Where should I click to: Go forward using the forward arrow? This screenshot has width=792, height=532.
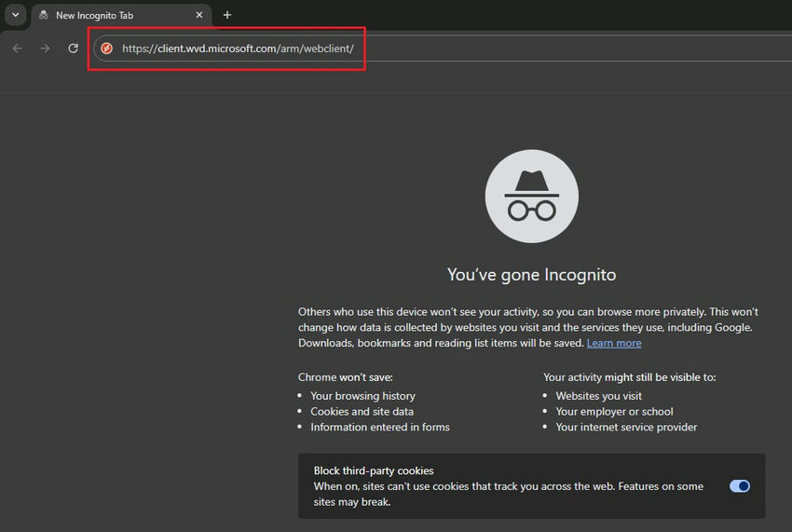point(45,48)
